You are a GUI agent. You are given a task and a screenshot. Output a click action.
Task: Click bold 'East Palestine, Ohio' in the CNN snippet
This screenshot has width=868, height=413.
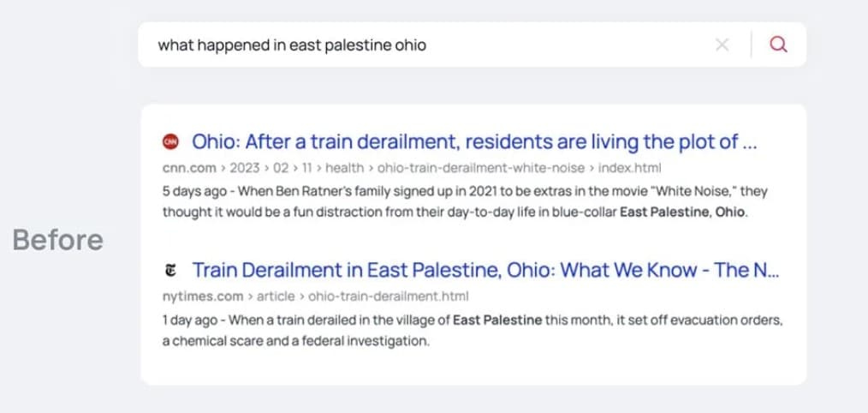coord(681,212)
